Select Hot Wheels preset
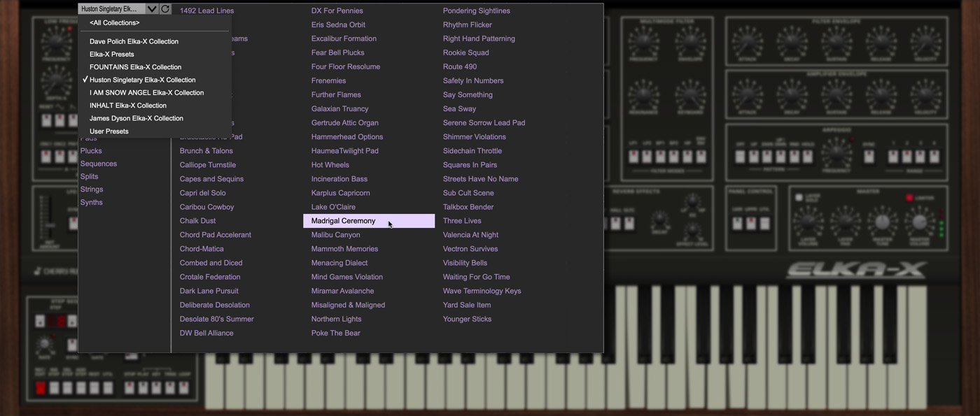This screenshot has width=980, height=416. click(x=330, y=165)
